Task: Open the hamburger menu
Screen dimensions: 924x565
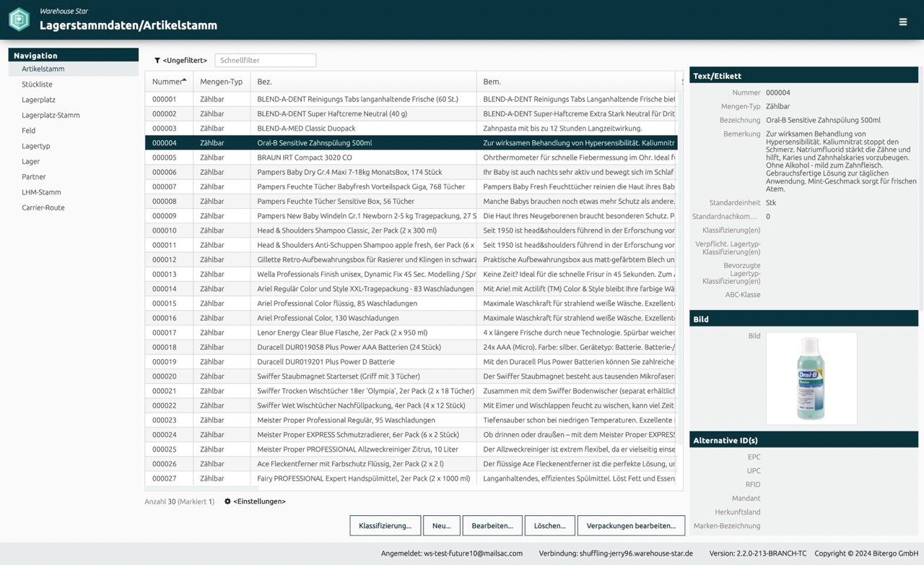Action: [903, 22]
